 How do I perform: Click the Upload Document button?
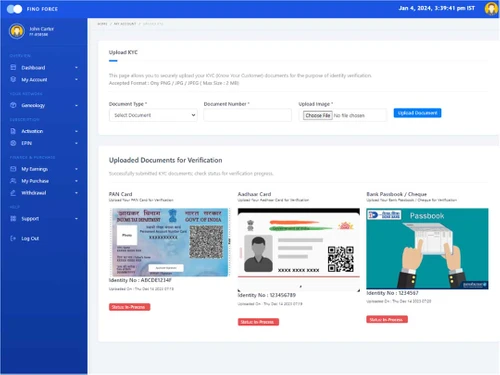(x=417, y=113)
